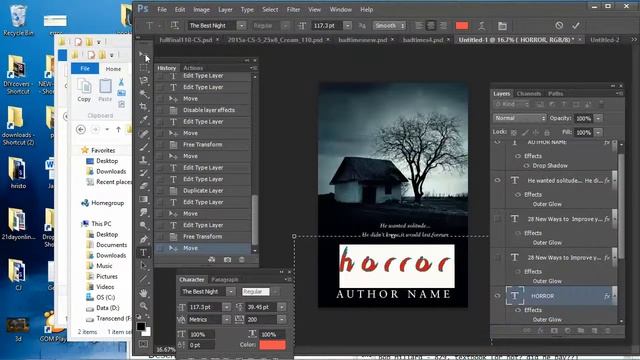
Task: Select Duplicate Layer history state
Action: coord(202,191)
